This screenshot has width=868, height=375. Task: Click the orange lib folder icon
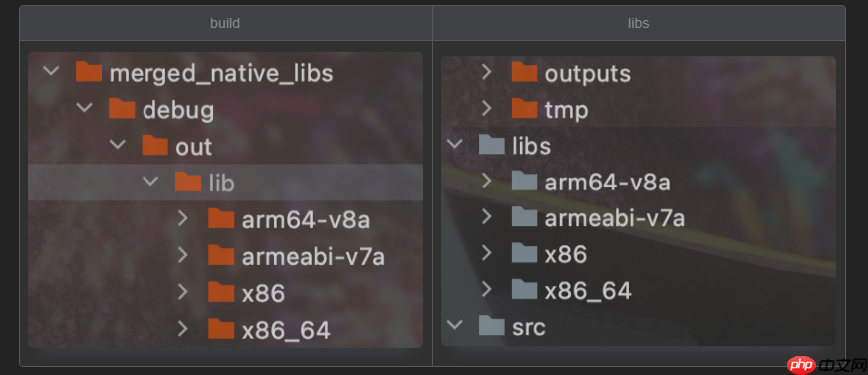[188, 182]
